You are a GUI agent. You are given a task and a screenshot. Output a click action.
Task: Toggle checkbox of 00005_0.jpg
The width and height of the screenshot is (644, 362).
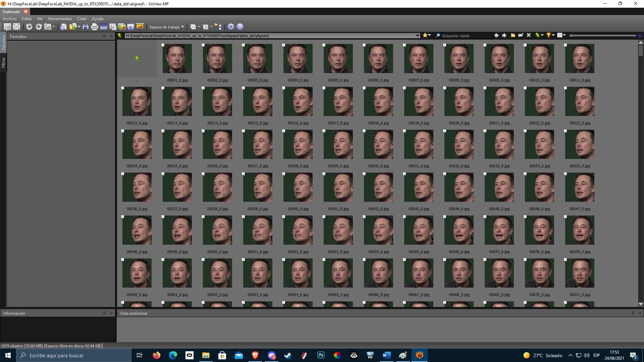pos(324,45)
